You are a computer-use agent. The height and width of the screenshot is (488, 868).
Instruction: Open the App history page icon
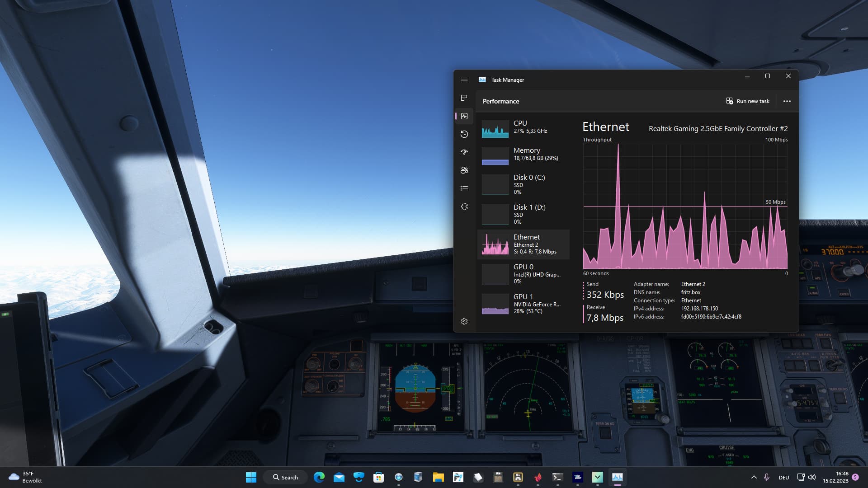click(464, 134)
